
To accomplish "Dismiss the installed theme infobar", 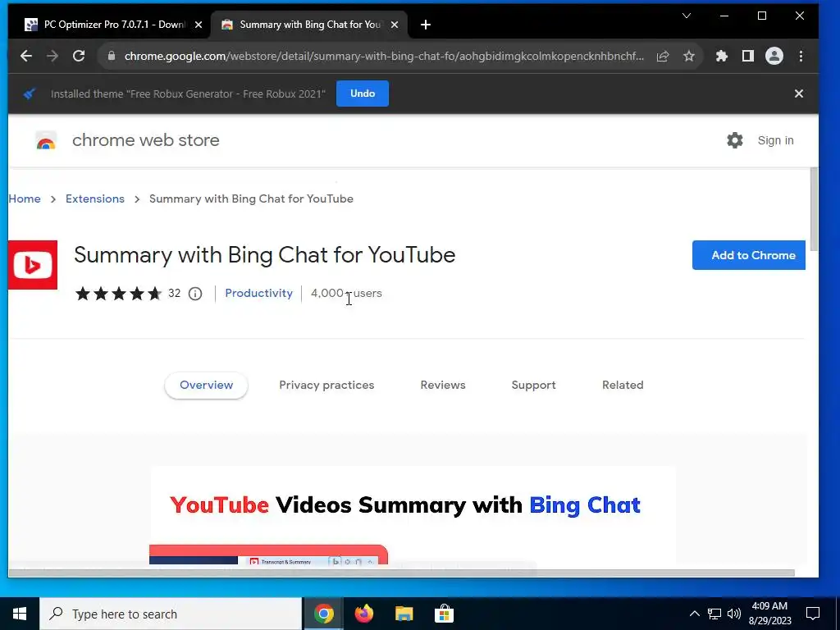I will tap(799, 94).
